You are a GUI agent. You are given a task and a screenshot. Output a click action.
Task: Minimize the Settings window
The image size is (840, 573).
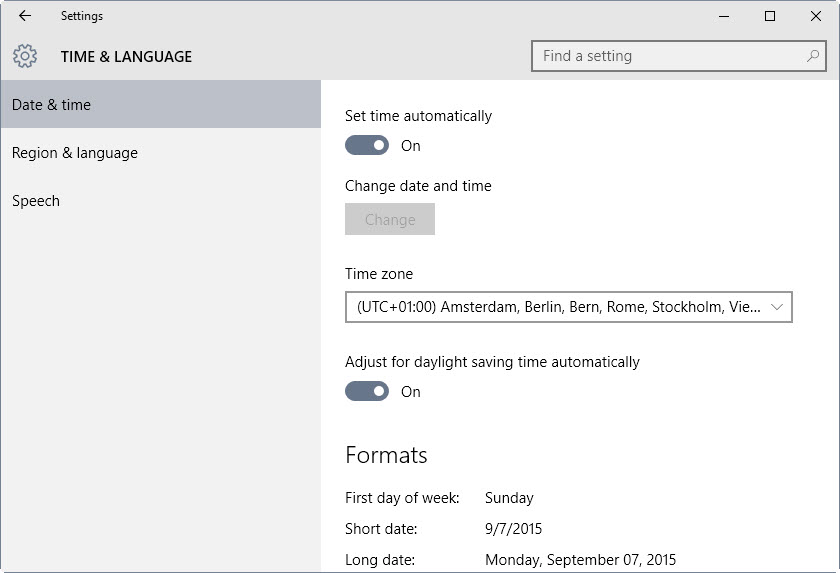[724, 16]
